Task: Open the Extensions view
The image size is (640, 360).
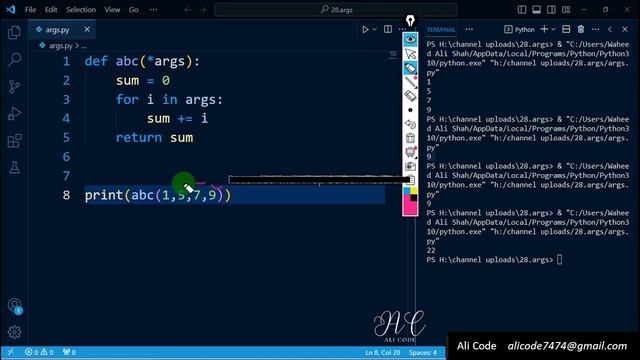Action: pyautogui.click(x=15, y=141)
